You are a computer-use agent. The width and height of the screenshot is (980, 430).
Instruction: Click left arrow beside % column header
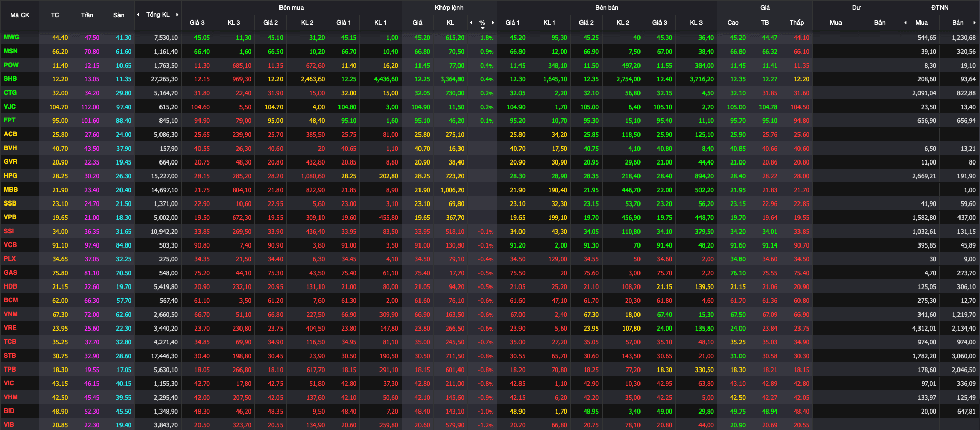point(471,23)
